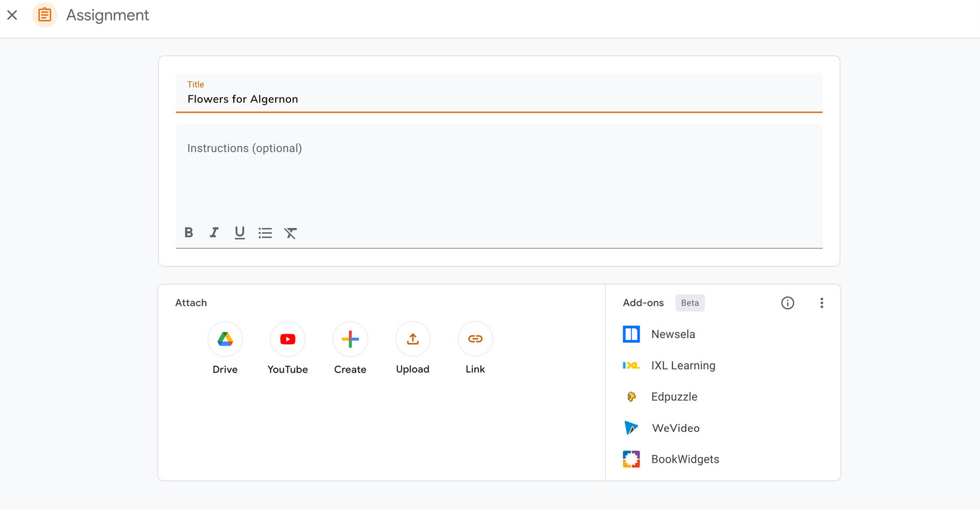Toggle bold formatting

click(188, 233)
